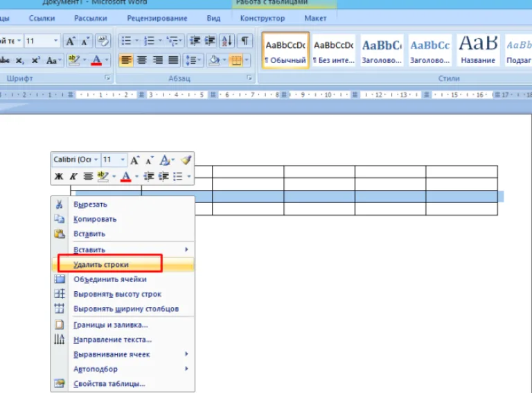The height and width of the screenshot is (393, 532).
Task: Expand Выравнивание ячеек submenu
Action: (123, 354)
